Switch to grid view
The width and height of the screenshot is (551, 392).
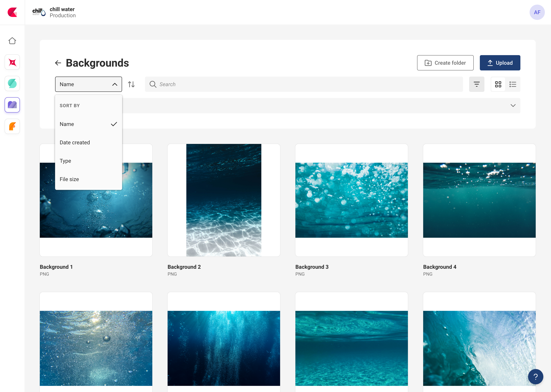click(498, 84)
